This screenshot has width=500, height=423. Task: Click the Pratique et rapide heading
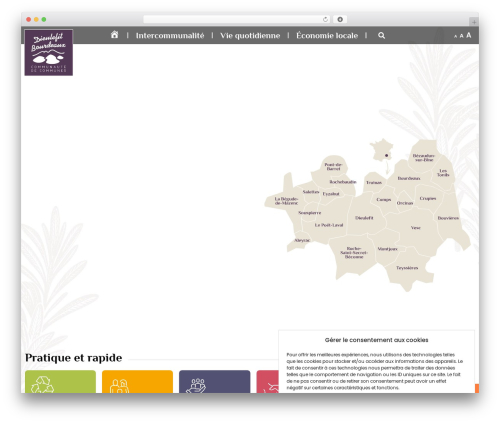[x=74, y=358]
